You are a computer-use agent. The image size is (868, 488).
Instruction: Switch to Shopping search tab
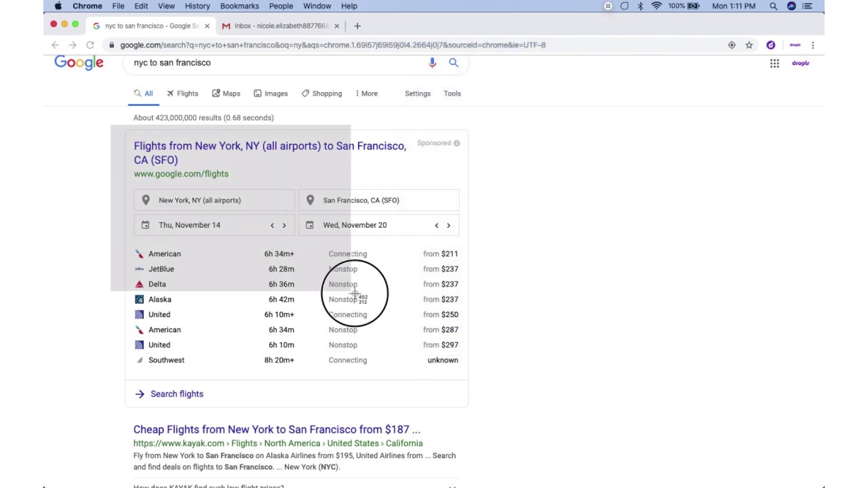[x=322, y=94]
